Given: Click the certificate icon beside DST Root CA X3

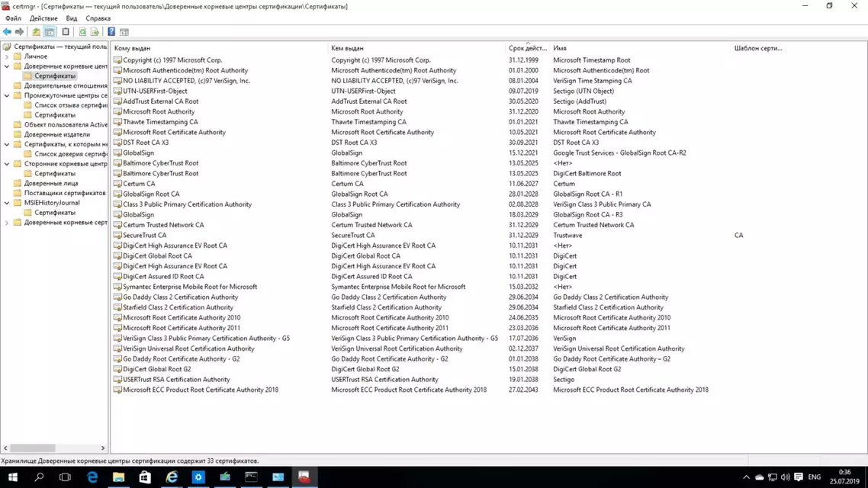Looking at the screenshot, I should [117, 143].
